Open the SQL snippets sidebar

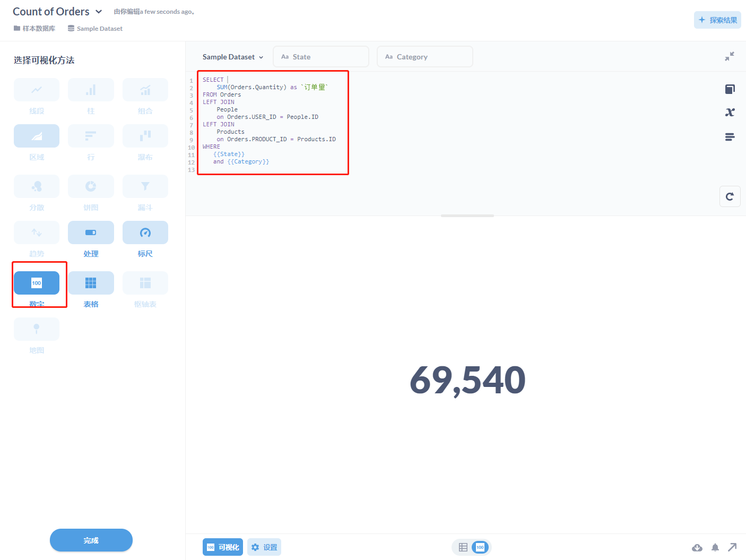[730, 136]
